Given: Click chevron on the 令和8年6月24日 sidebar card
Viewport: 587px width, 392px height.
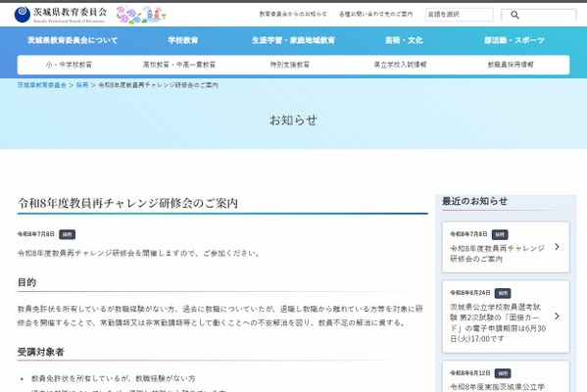Looking at the screenshot, I should [x=557, y=317].
